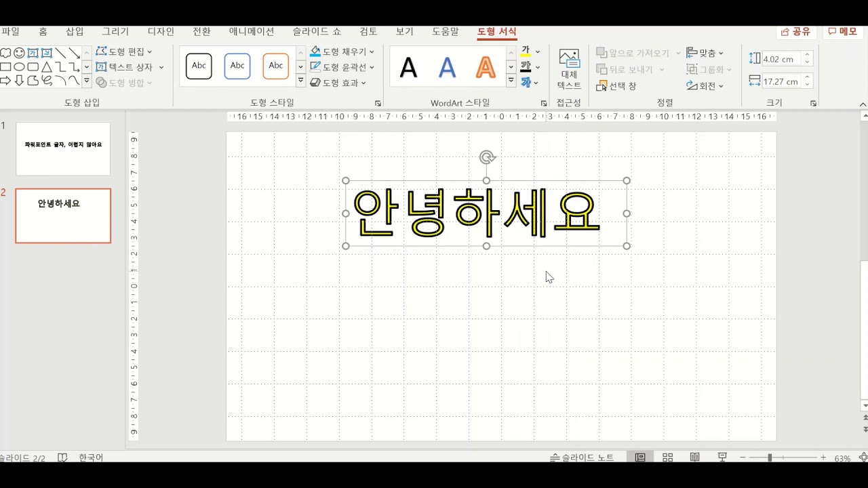
Task: Open 도형 스타일 dialog launcher
Action: point(378,104)
